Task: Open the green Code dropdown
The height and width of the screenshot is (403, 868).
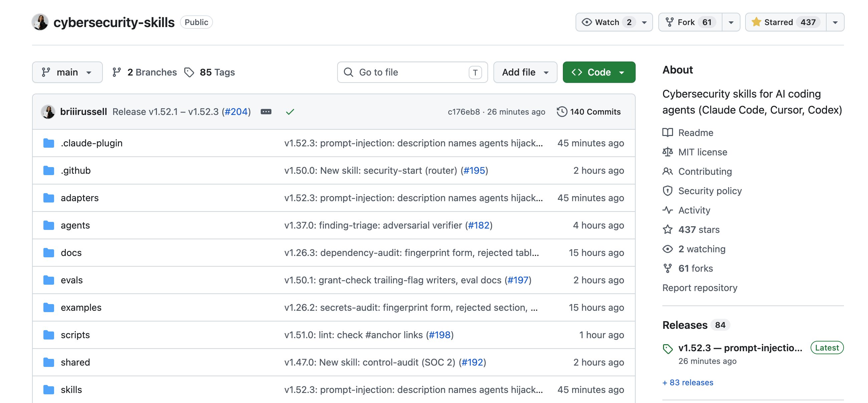Action: [599, 72]
